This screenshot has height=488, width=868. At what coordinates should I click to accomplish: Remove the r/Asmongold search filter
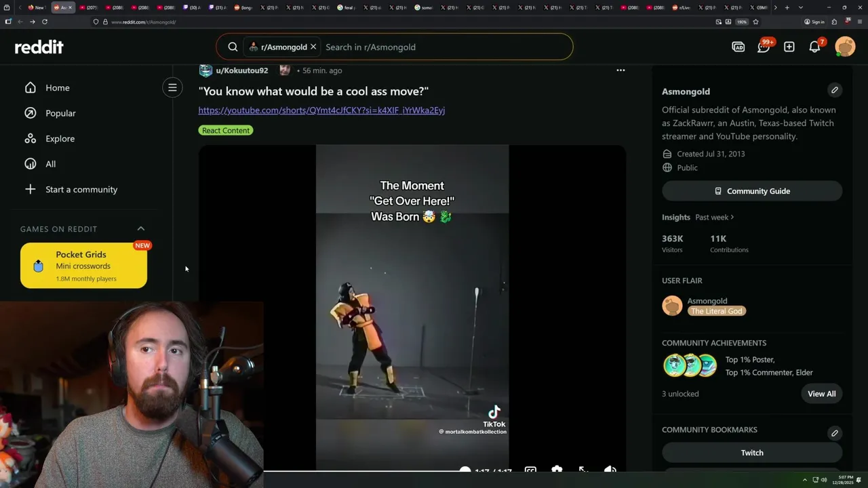pos(313,47)
